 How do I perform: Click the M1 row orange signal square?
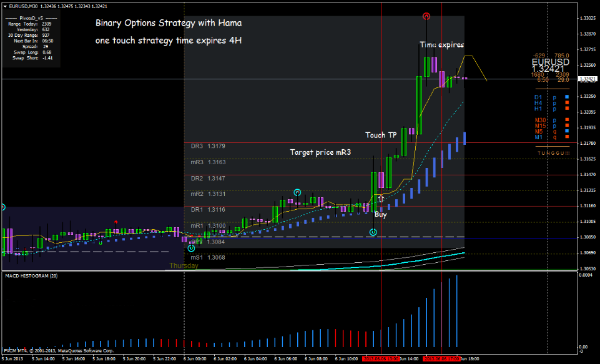(x=567, y=137)
